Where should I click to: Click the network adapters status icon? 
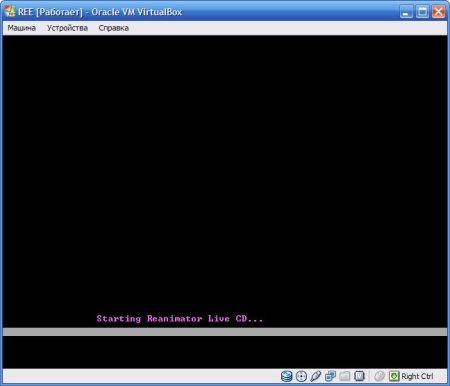[x=330, y=376]
